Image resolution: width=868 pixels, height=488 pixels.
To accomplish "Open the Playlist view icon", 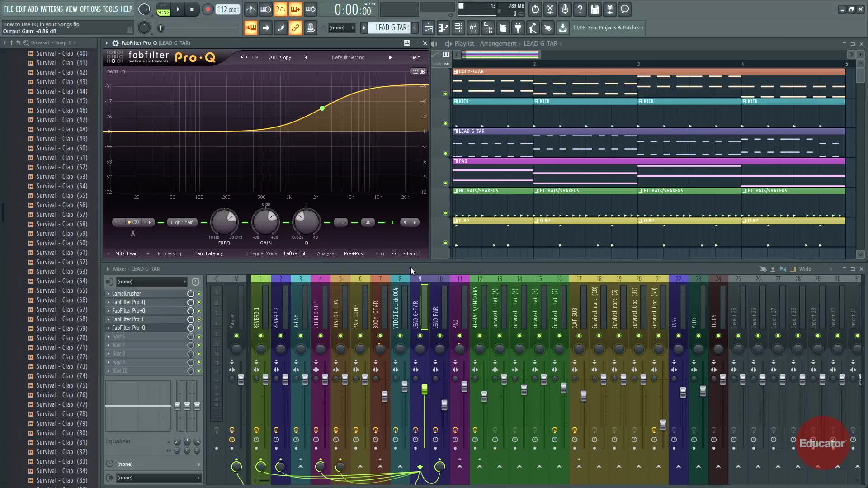I will coord(428,28).
